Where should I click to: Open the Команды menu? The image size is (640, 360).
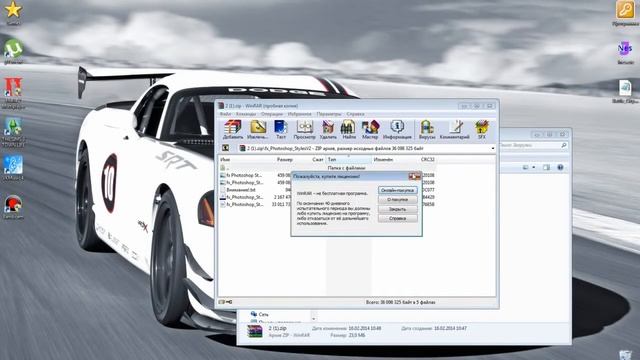(246, 114)
